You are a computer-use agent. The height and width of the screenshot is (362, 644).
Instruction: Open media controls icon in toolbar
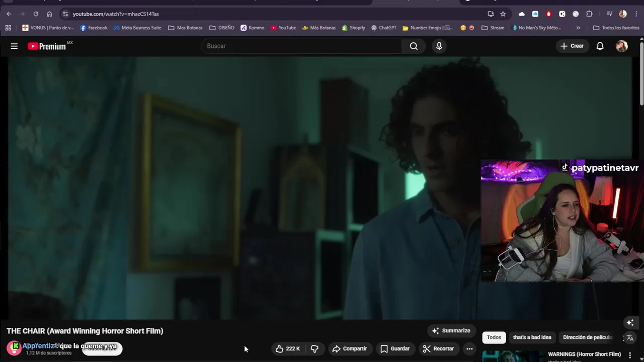(609, 14)
